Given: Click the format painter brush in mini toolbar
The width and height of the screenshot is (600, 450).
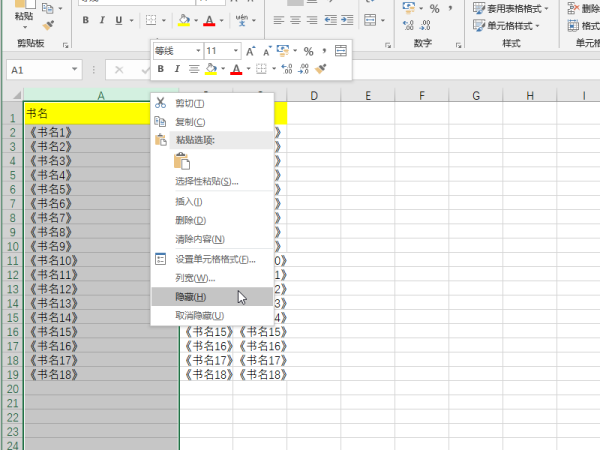Looking at the screenshot, I should coord(320,69).
